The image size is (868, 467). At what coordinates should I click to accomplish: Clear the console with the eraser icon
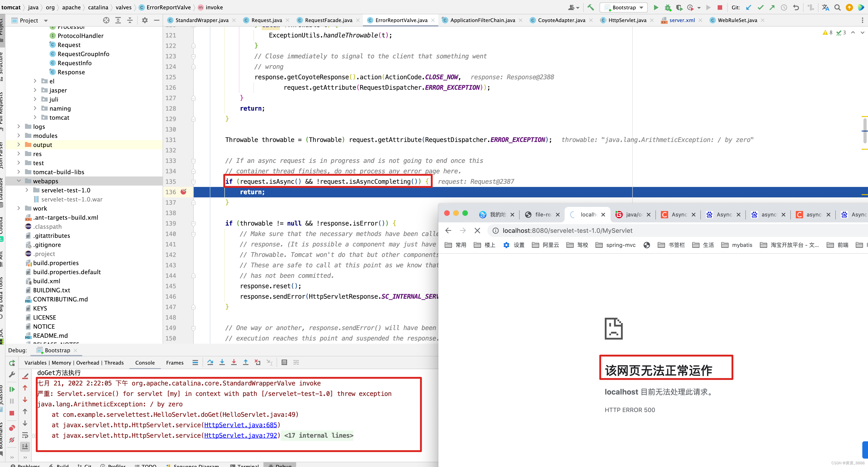(x=25, y=376)
